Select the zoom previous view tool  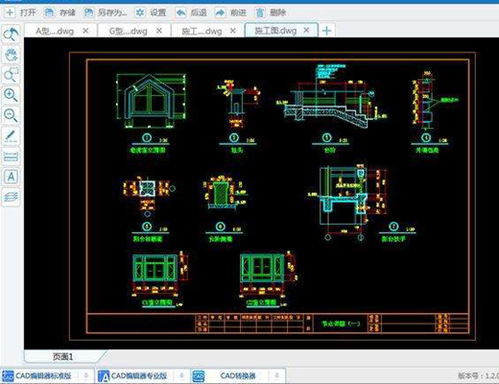11,34
